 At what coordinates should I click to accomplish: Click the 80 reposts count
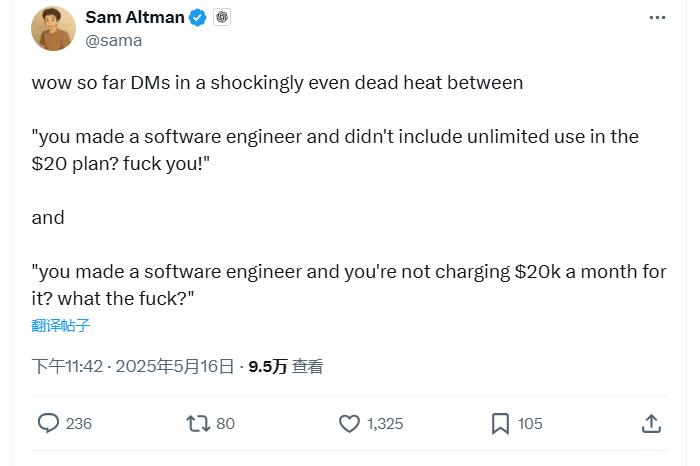[225, 424]
